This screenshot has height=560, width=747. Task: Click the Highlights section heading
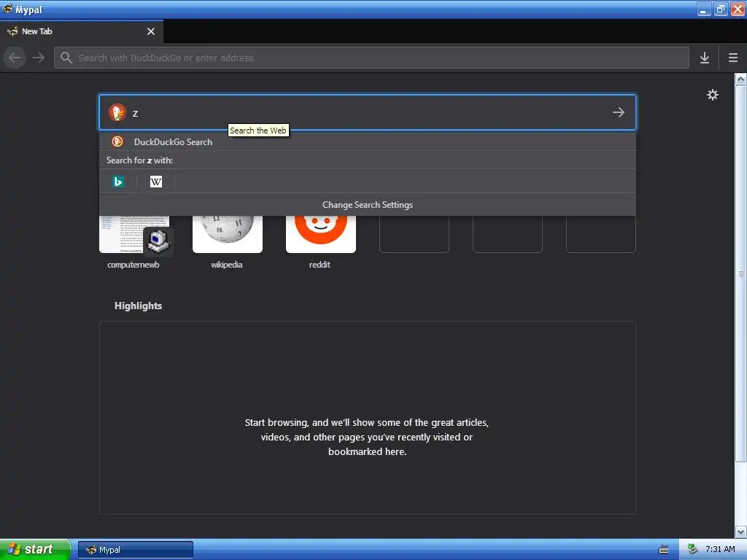(138, 306)
